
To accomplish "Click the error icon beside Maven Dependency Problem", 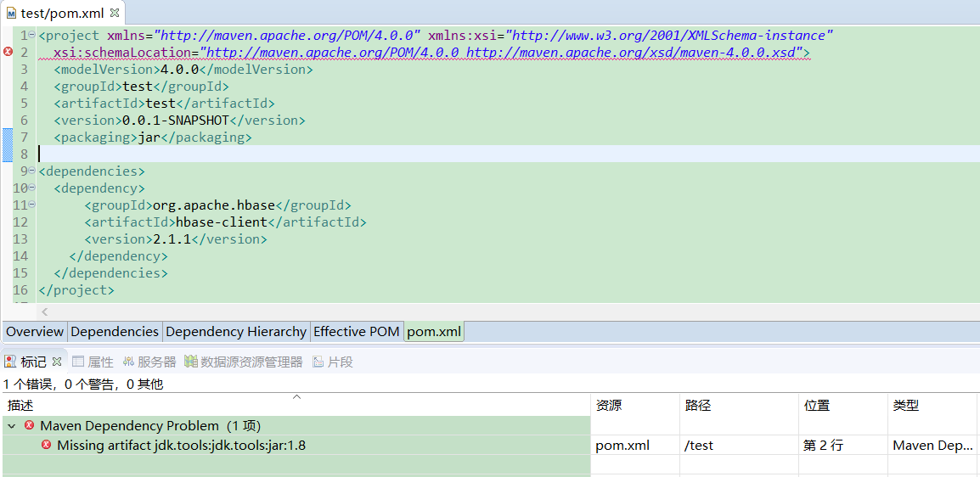I will click(30, 426).
